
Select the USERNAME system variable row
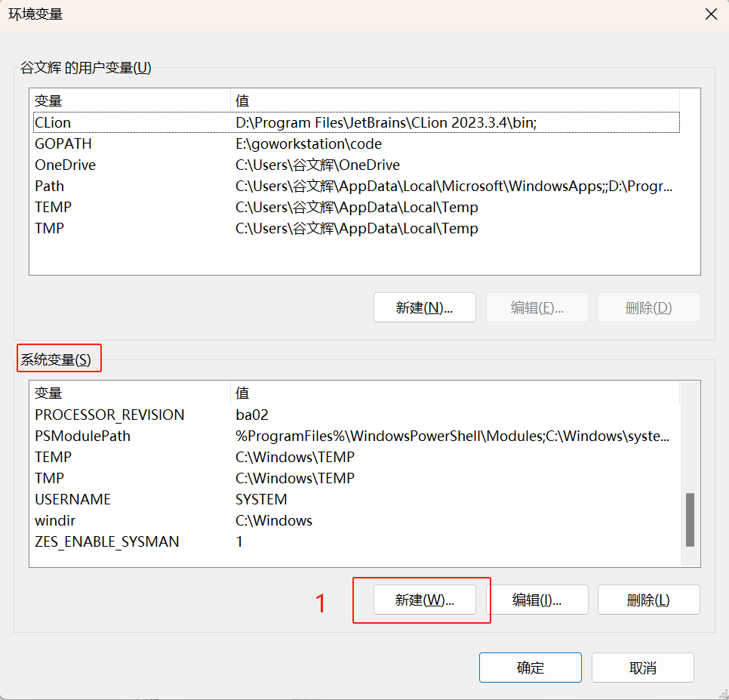point(357,499)
